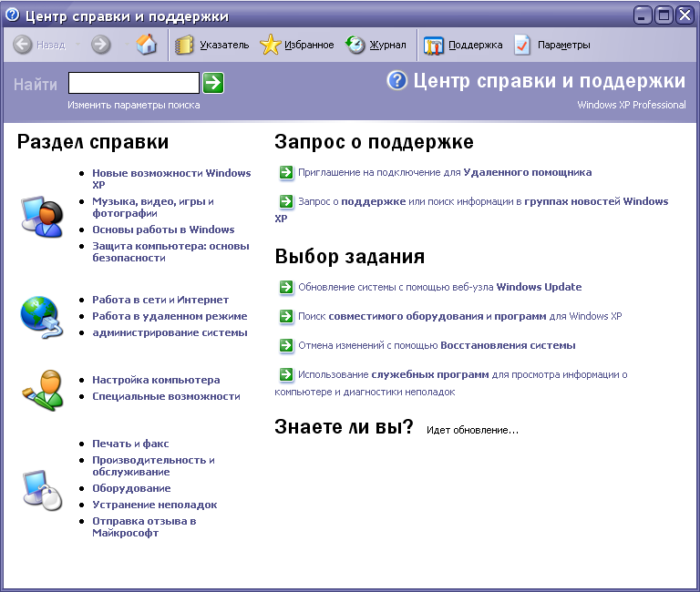Screen dimensions: 700x592
Task: Open администрирование системы topic
Action: [x=170, y=332]
